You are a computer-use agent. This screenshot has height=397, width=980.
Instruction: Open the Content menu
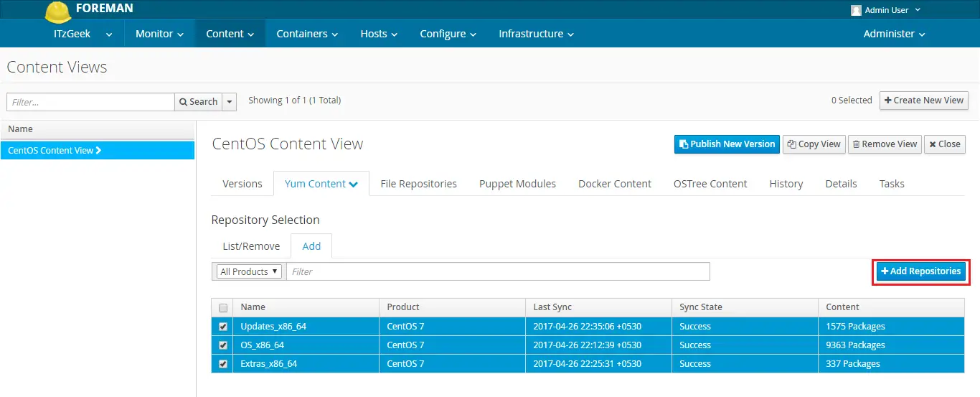(230, 34)
